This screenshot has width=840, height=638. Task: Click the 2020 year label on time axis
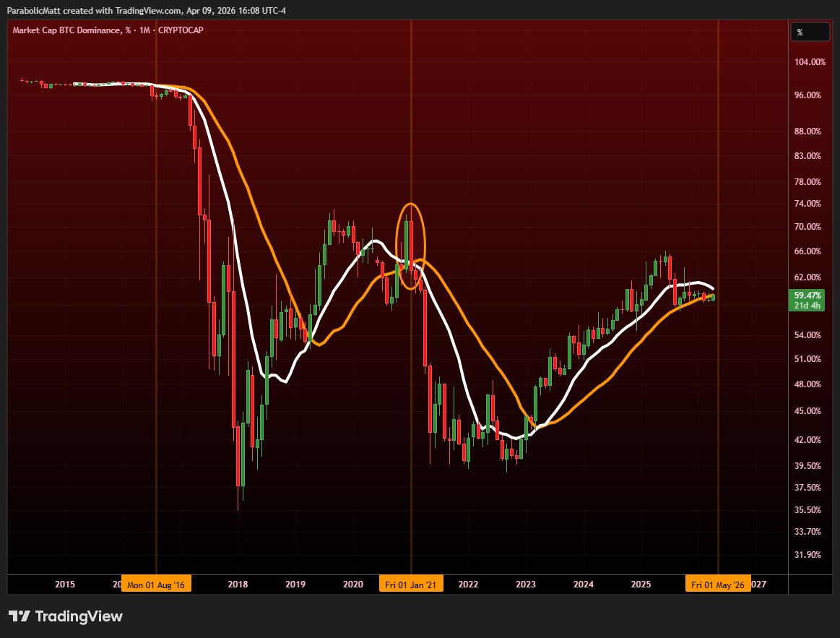(353, 585)
